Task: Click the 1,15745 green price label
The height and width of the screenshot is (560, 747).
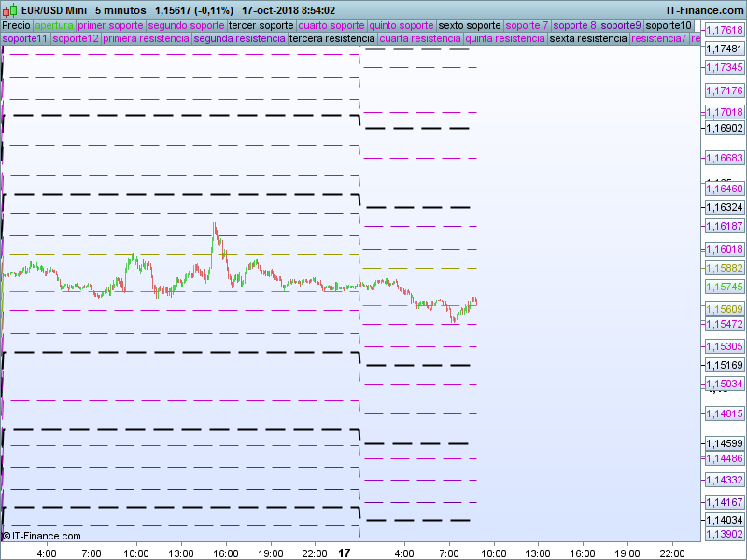Action: (725, 287)
